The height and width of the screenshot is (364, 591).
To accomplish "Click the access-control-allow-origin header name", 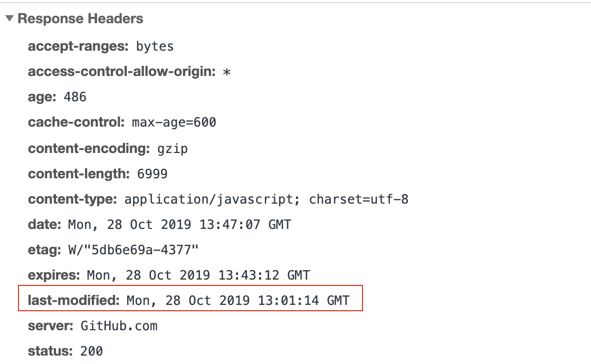I will coord(122,72).
